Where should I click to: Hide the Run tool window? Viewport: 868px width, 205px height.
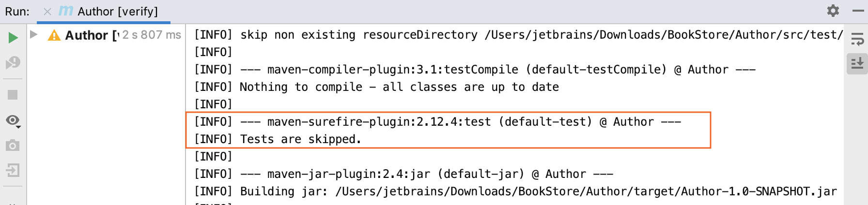click(858, 11)
